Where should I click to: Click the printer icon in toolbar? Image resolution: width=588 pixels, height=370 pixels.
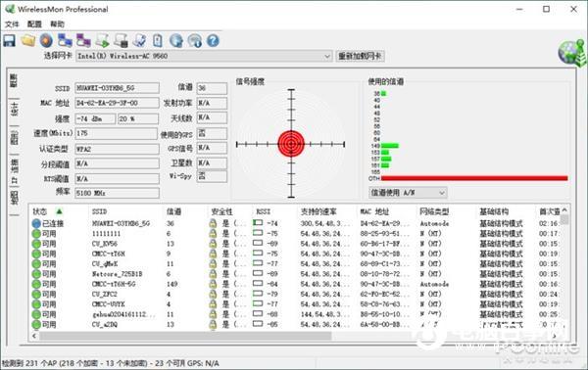pyautogui.click(x=121, y=40)
